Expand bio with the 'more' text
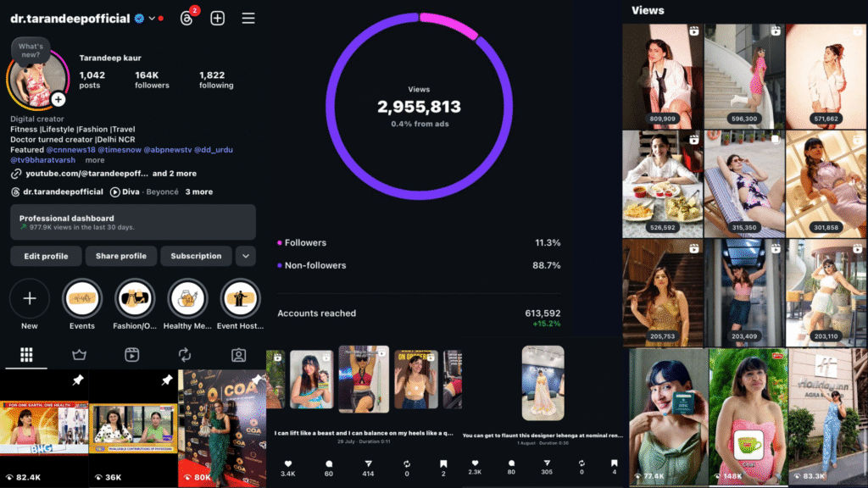868x488 pixels. (x=95, y=160)
